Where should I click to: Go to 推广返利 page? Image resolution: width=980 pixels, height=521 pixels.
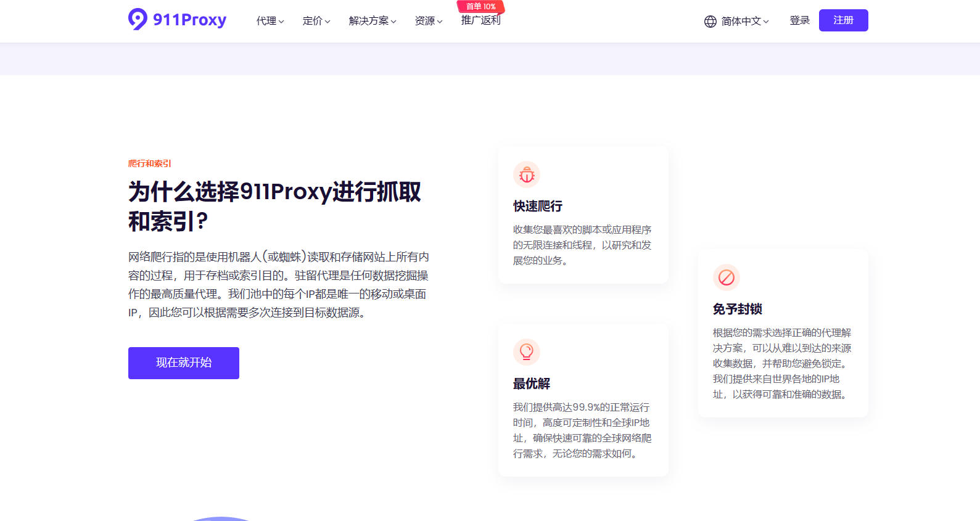[x=481, y=20]
